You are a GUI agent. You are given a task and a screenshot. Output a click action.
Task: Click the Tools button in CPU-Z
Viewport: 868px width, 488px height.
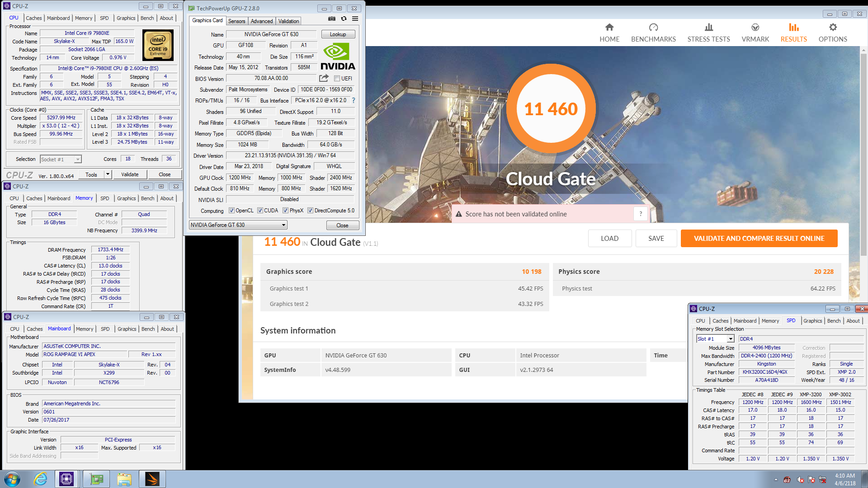[91, 174]
